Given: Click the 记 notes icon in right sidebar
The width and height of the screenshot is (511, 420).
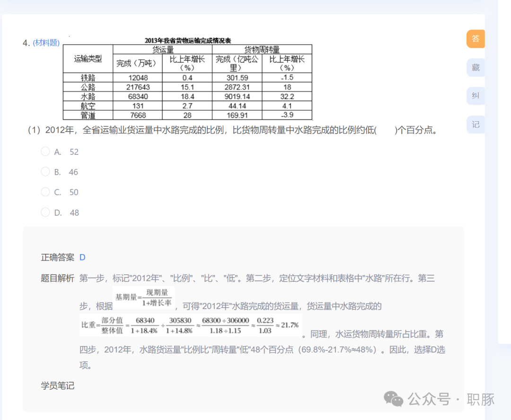Looking at the screenshot, I should click(475, 124).
